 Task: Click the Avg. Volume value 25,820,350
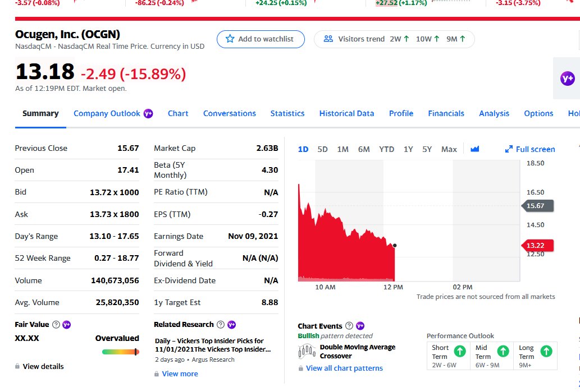click(117, 302)
